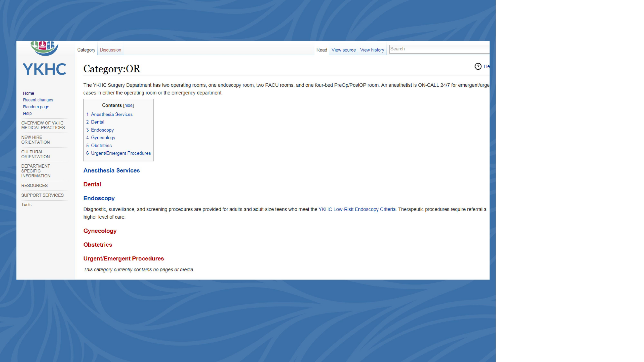
Task: Open Support Services sidebar menu
Action: point(42,195)
